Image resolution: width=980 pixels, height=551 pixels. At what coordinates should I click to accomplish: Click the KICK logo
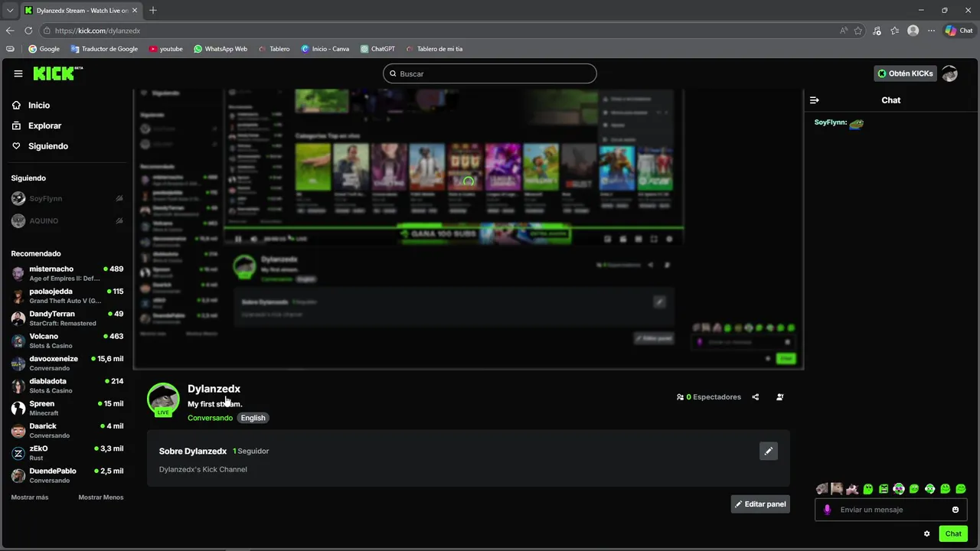coord(57,73)
